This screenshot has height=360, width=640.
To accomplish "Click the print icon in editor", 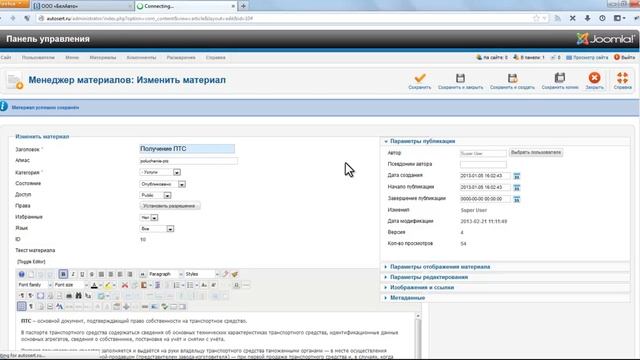I will 69,296.
